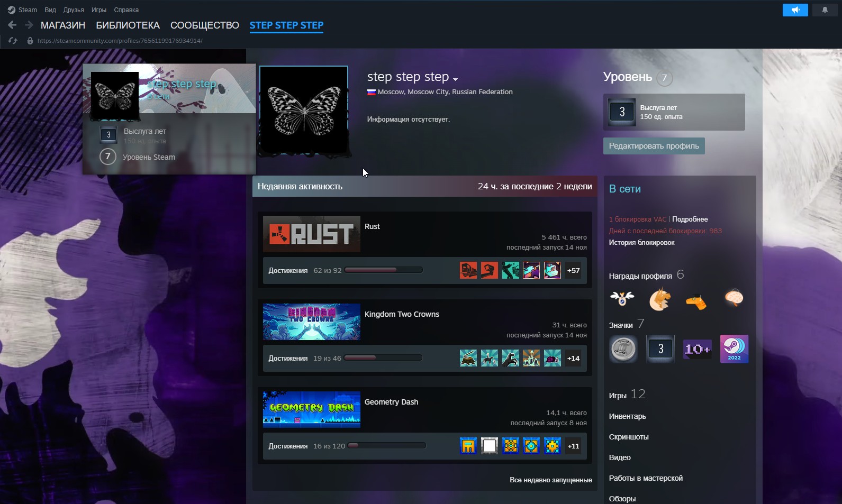Open the Rust game title link
842x504 pixels.
[x=372, y=226]
